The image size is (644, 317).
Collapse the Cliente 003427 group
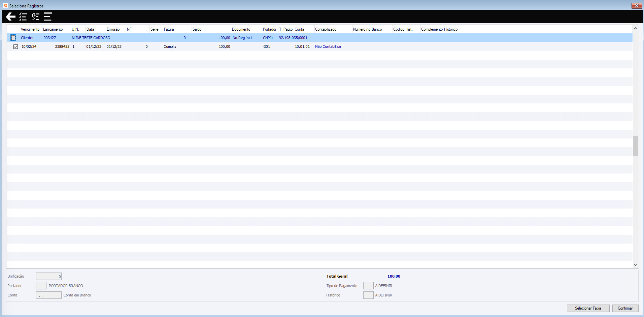(x=13, y=38)
